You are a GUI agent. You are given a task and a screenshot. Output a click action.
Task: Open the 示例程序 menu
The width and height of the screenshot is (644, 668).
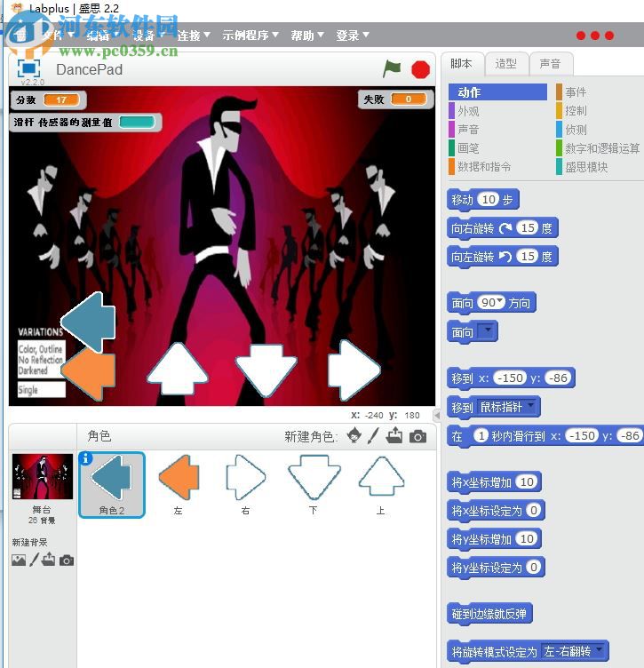point(250,36)
